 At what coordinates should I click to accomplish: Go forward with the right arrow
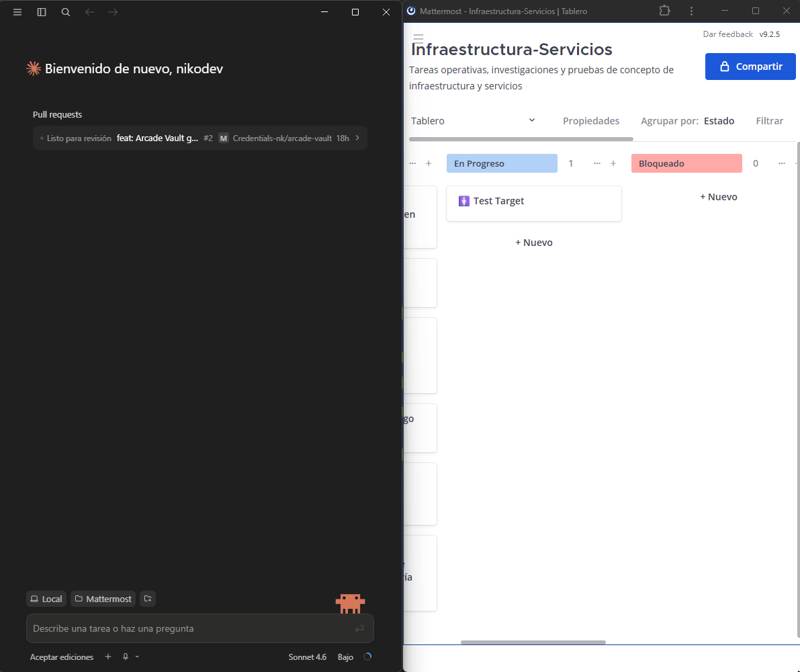[114, 12]
